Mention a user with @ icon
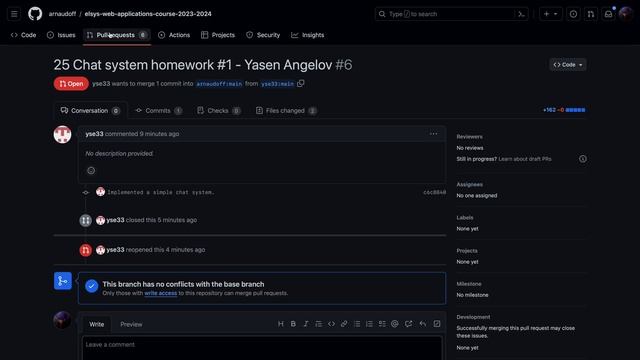 click(395, 324)
